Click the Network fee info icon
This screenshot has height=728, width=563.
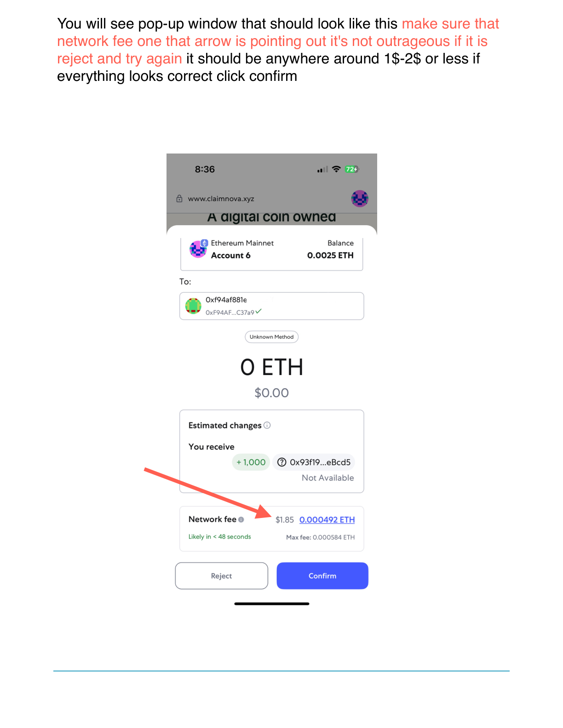pyautogui.click(x=241, y=519)
